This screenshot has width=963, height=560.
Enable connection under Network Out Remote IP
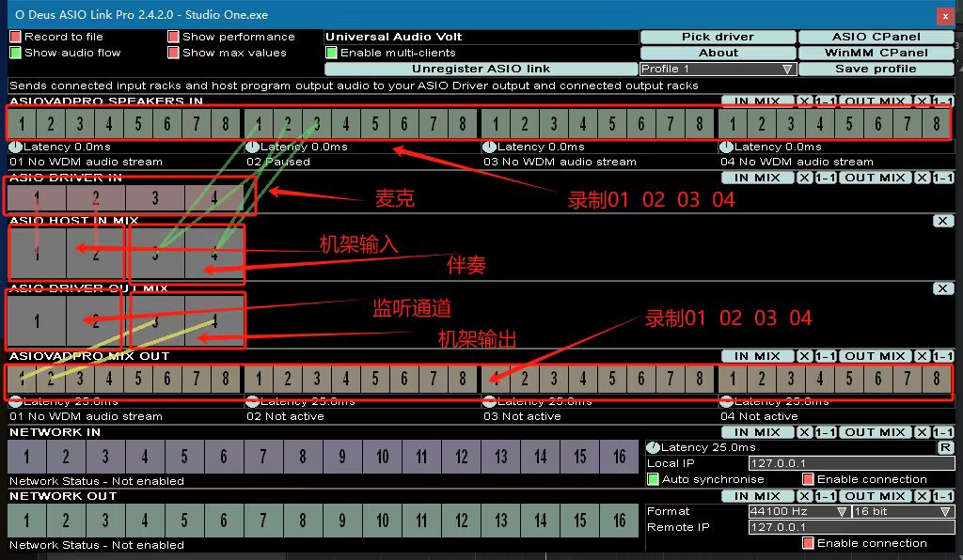808,543
